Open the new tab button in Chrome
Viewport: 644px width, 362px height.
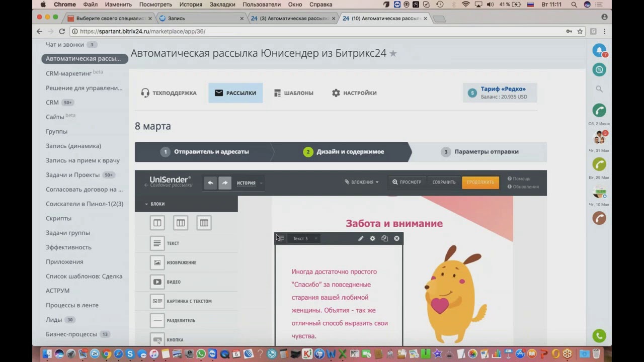coord(439,19)
